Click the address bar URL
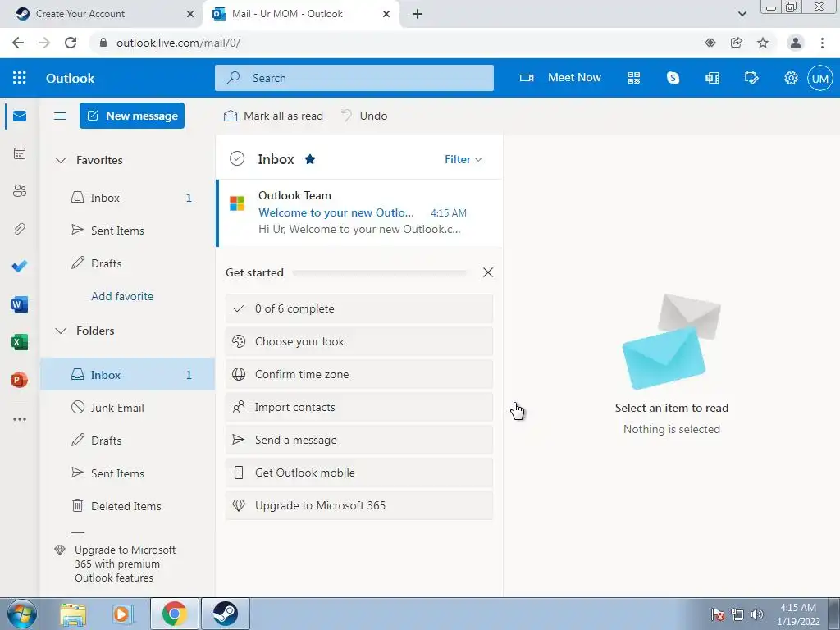840x630 pixels. pyautogui.click(x=178, y=43)
